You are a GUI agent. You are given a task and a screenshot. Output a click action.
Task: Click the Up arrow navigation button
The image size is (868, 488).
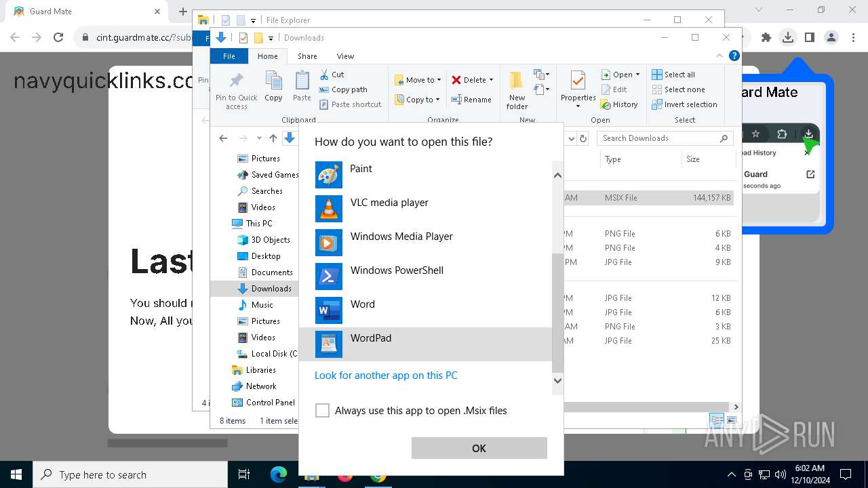pyautogui.click(x=273, y=138)
